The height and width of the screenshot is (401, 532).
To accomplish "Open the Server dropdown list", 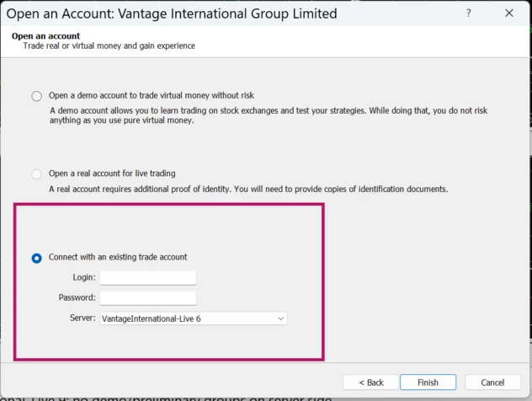I will click(194, 318).
